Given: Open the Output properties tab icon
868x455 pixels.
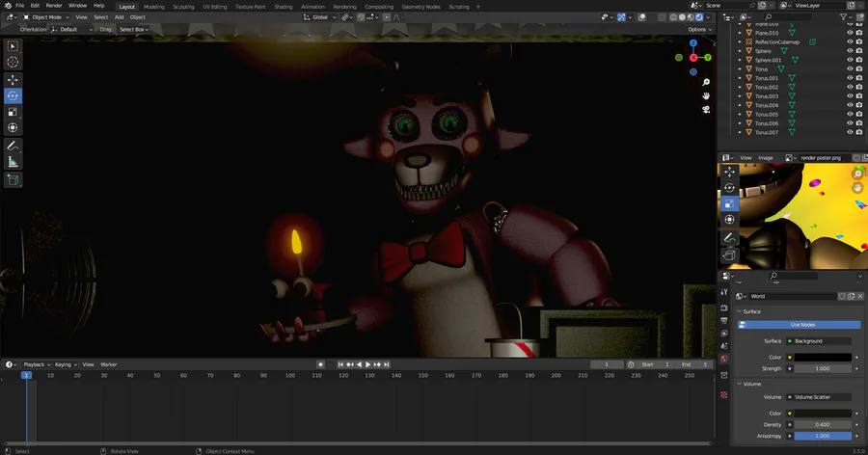Looking at the screenshot, I should click(x=724, y=320).
